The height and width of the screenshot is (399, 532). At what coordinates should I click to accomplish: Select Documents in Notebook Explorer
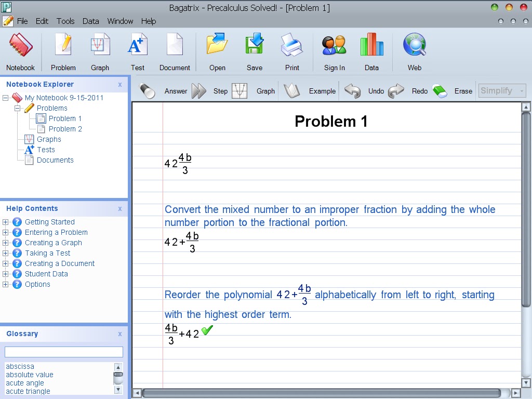coord(55,160)
